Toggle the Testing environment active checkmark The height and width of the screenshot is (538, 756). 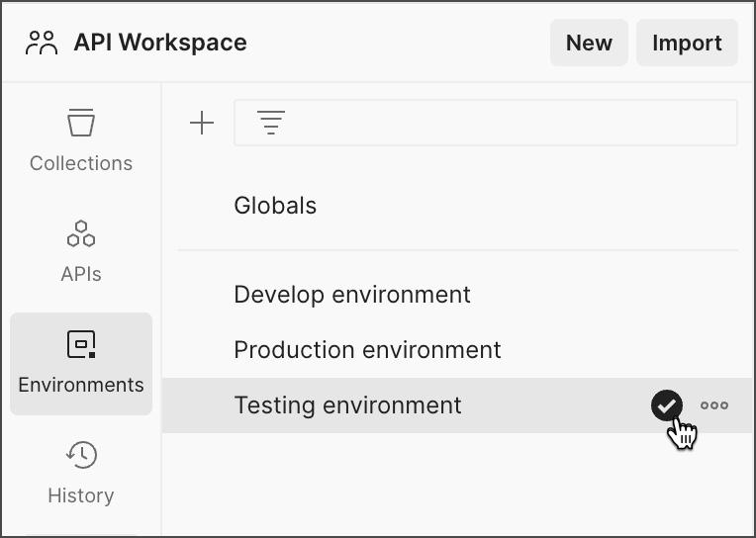click(x=667, y=405)
